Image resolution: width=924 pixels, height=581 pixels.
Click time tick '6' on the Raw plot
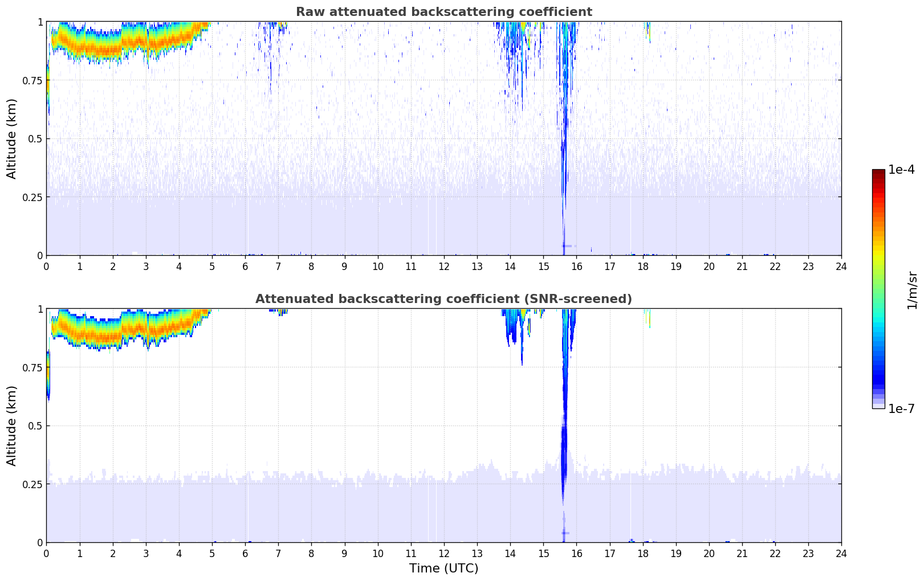tap(245, 266)
